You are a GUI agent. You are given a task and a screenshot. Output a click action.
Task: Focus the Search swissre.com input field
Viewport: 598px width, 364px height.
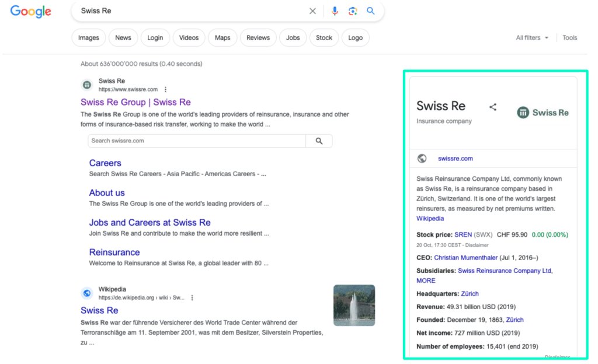[x=196, y=141]
